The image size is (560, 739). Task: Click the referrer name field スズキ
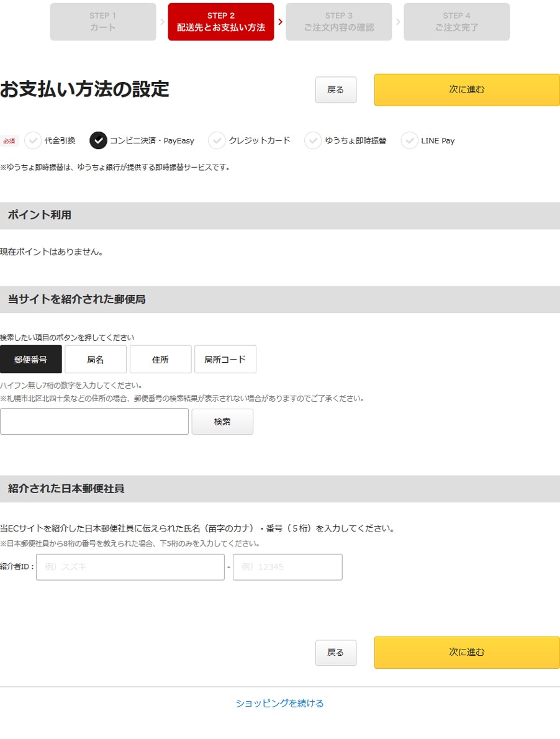(x=130, y=567)
